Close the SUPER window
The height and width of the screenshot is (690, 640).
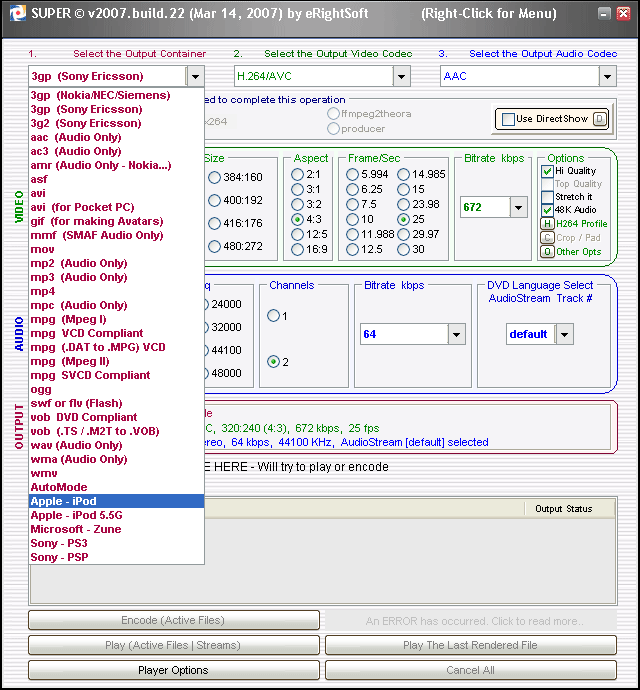click(x=623, y=14)
